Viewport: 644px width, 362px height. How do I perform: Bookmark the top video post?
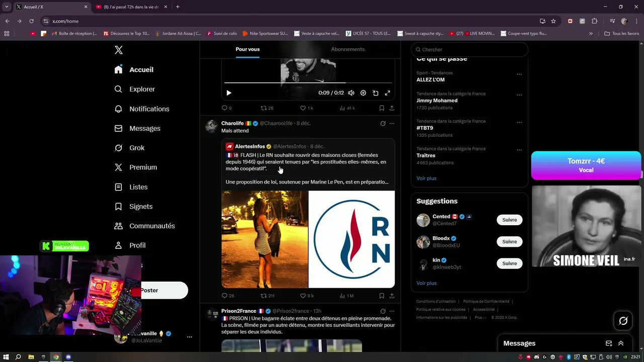[x=382, y=108]
